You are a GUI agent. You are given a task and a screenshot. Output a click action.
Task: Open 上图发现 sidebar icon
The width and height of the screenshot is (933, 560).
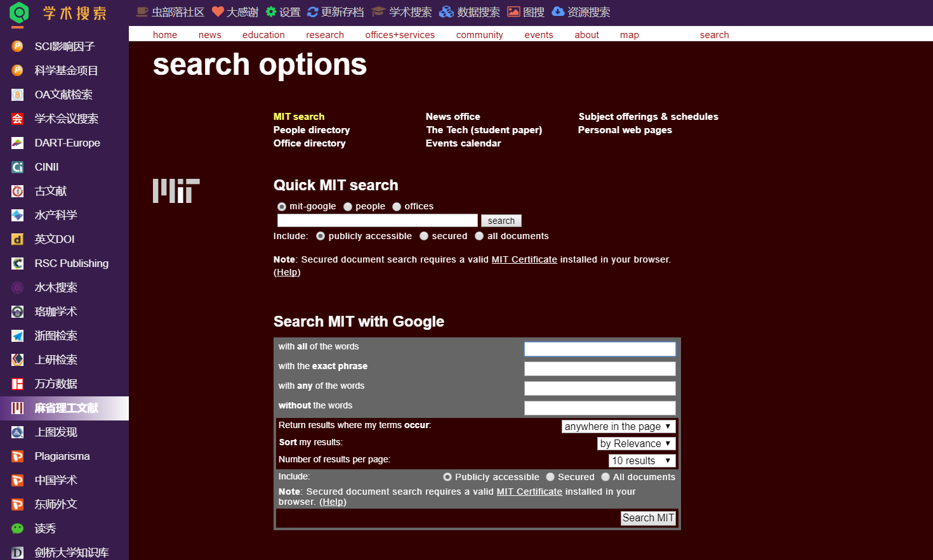click(x=18, y=432)
